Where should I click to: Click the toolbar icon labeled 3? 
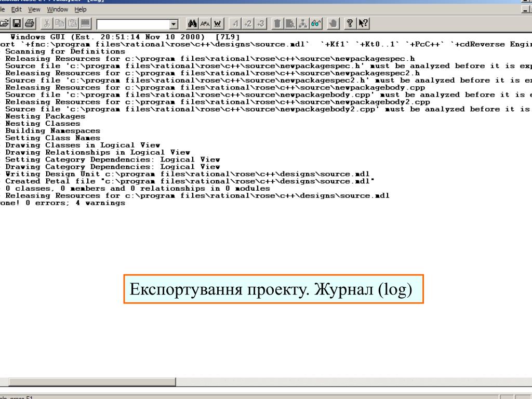click(x=260, y=23)
